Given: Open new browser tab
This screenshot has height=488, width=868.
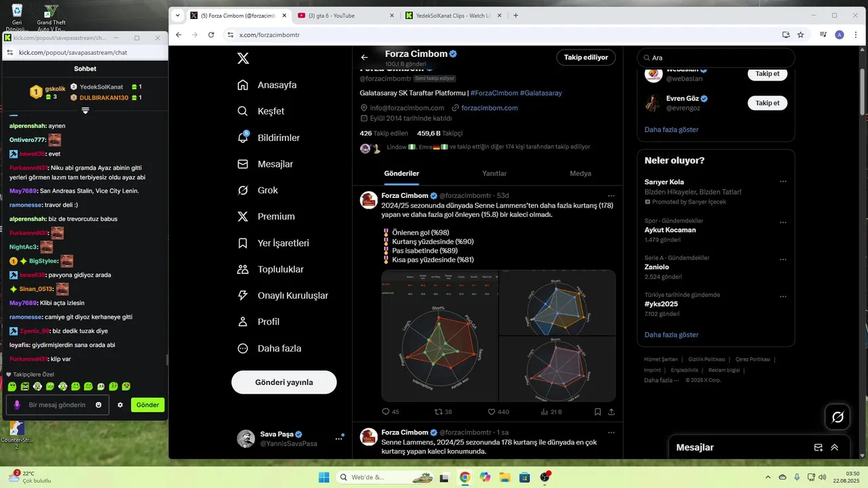Looking at the screenshot, I should 516,16.
